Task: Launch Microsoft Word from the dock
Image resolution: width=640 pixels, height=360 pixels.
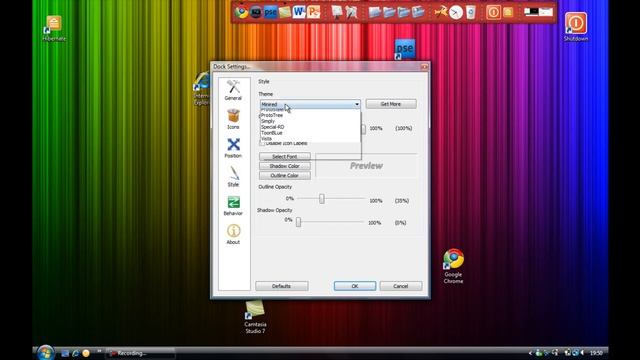Action: coord(299,12)
